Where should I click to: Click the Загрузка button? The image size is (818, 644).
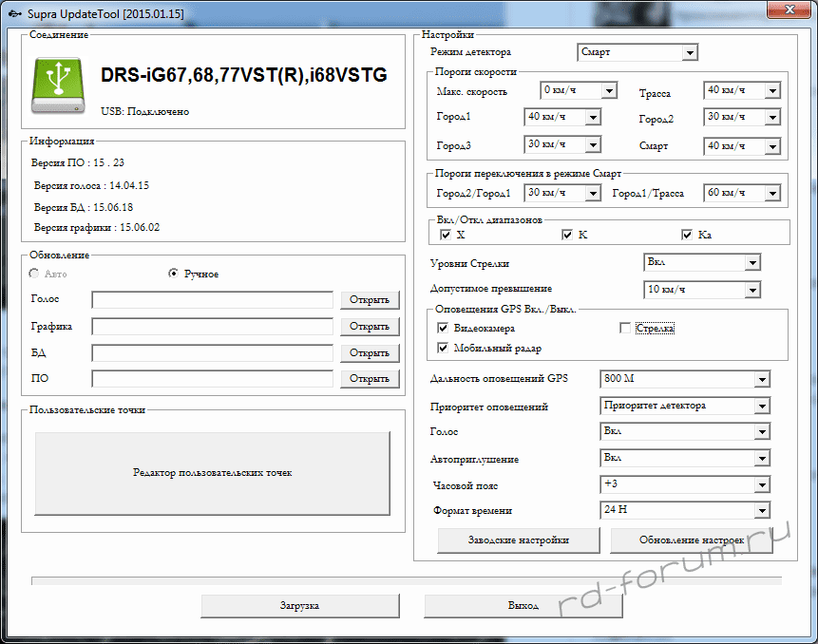[x=299, y=606]
